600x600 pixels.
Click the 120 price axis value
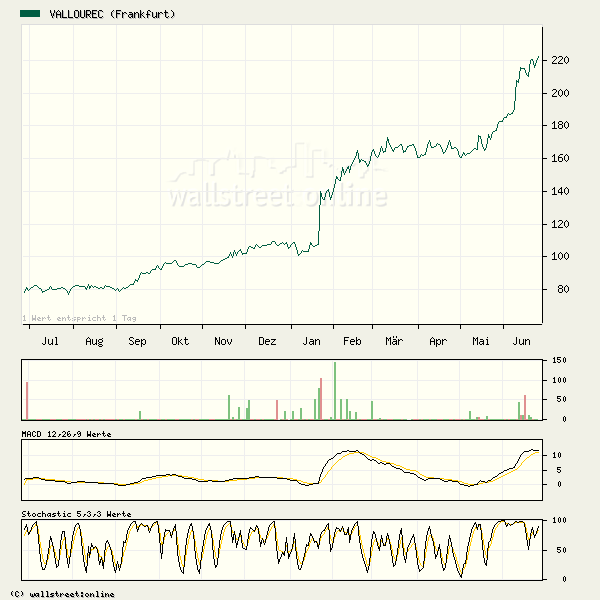point(560,224)
